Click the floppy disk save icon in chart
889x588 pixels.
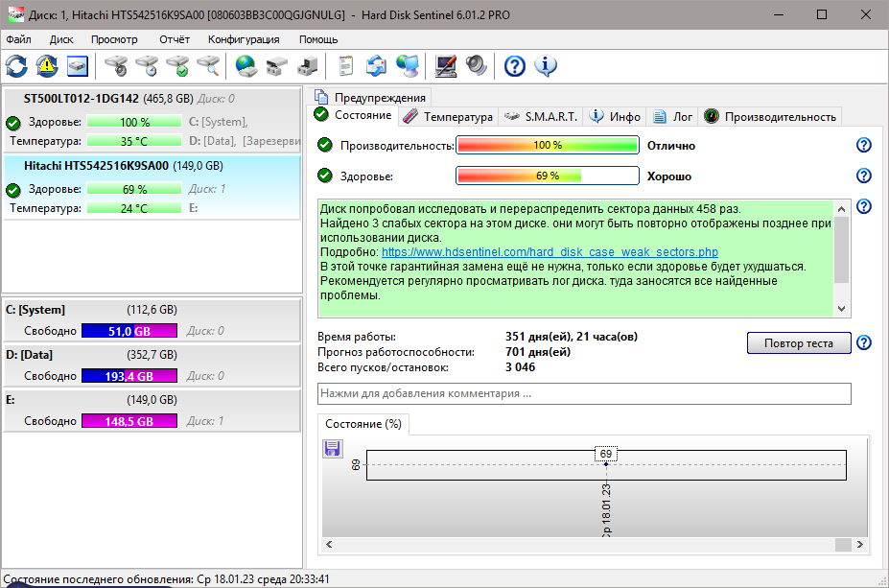[332, 449]
